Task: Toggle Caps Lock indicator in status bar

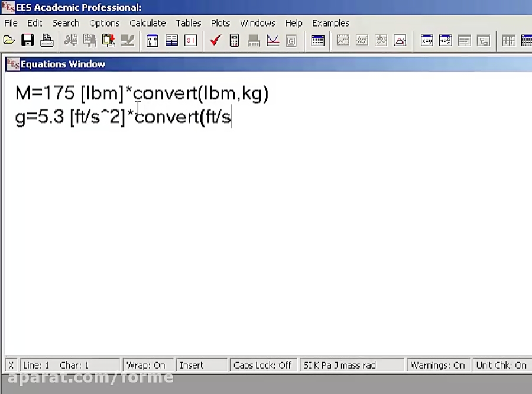Action: click(x=263, y=365)
